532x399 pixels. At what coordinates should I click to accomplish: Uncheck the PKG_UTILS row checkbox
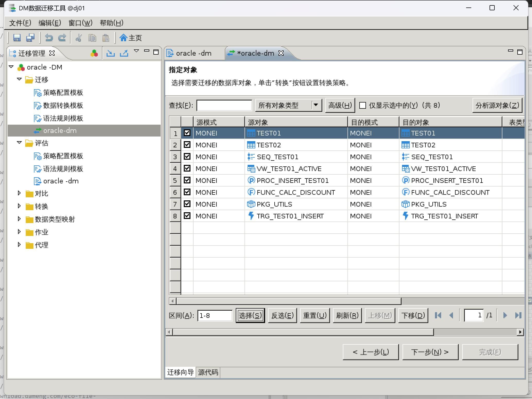187,204
